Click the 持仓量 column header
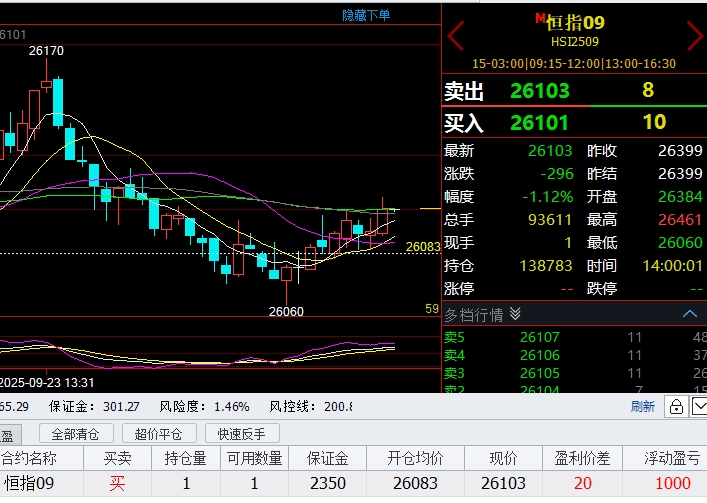The image size is (707, 503). [x=185, y=458]
